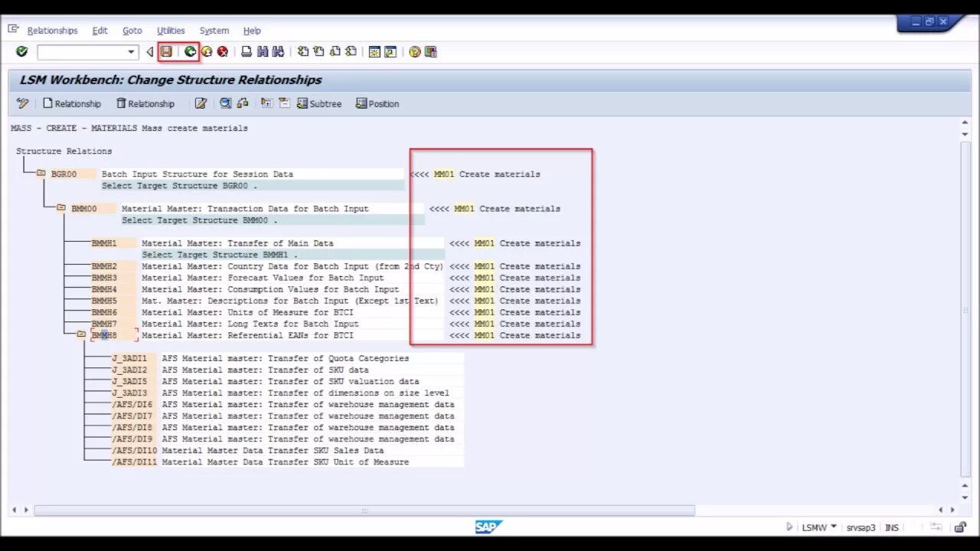Select the BMMH1 structure node
Image resolution: width=980 pixels, height=551 pixels.
104,243
